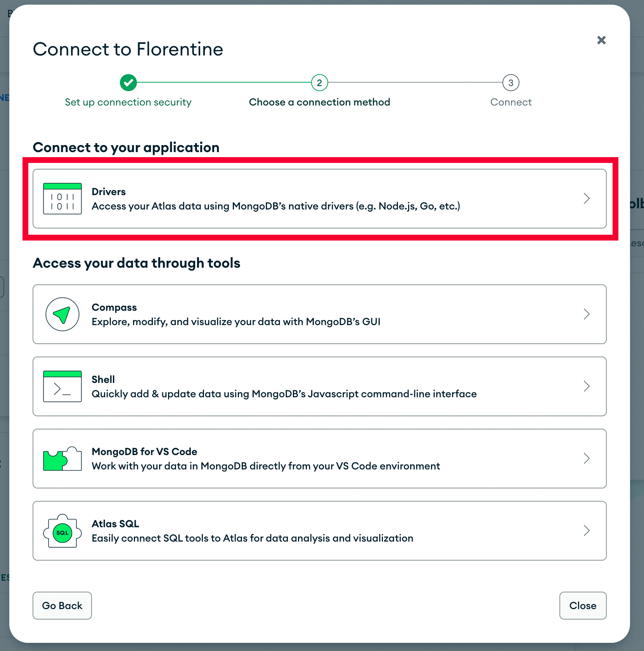Screen dimensions: 644x651
Task: Click the MongoDB for VS Code puzzle icon
Action: 62,459
